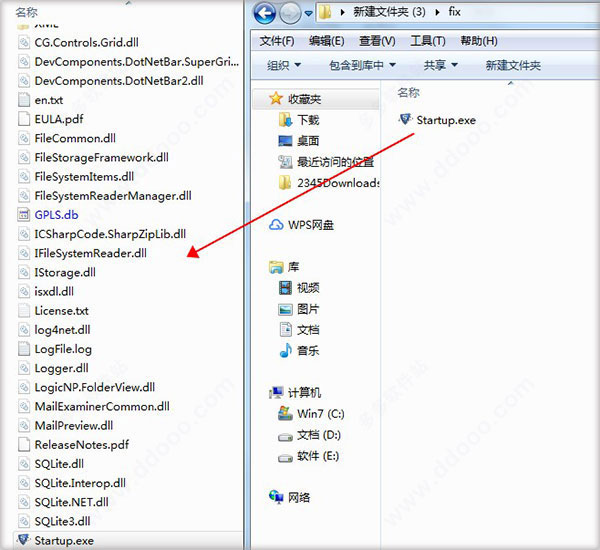Select the FileStorageFramework.dll file
This screenshot has height=550, width=600.
[x=93, y=157]
